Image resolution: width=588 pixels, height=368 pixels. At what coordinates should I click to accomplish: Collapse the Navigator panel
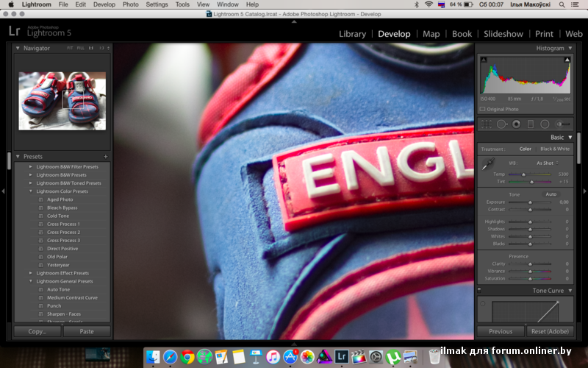(17, 48)
